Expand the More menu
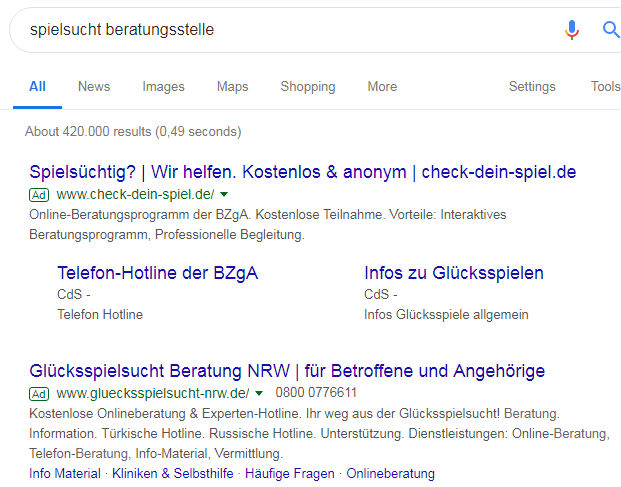621x487 pixels. pos(382,86)
